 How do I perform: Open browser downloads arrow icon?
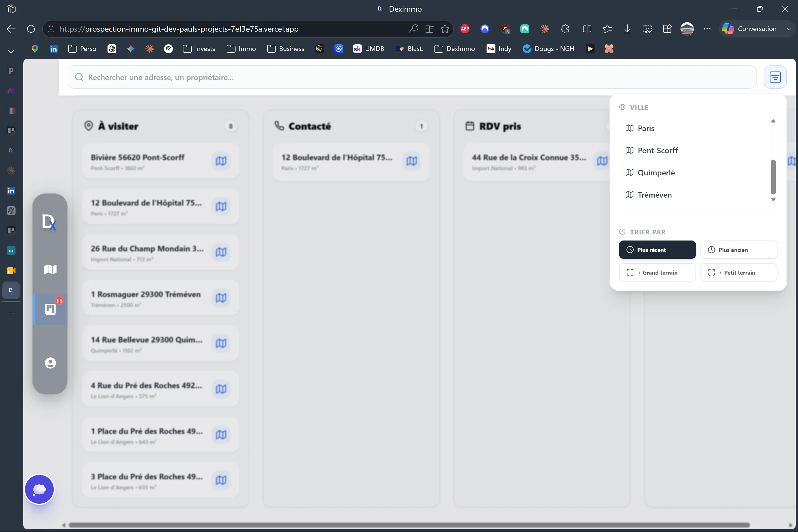(627, 29)
